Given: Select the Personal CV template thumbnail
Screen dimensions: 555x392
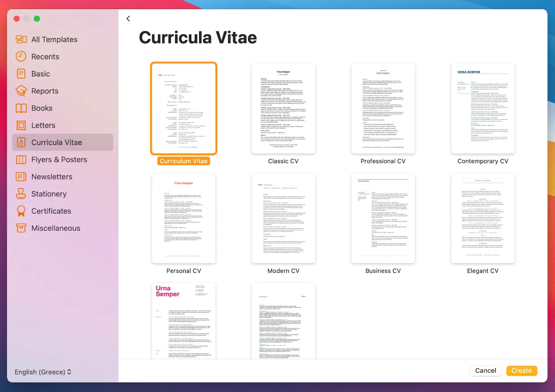Looking at the screenshot, I should [x=184, y=218].
